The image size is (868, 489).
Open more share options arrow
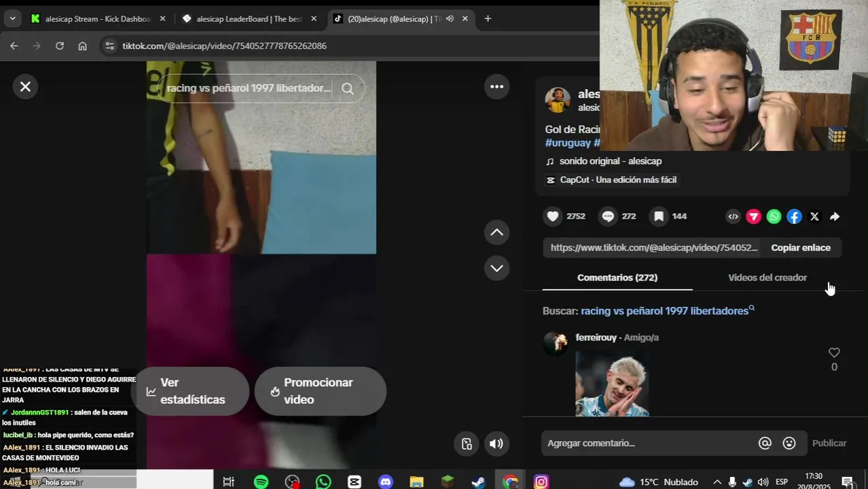835,217
